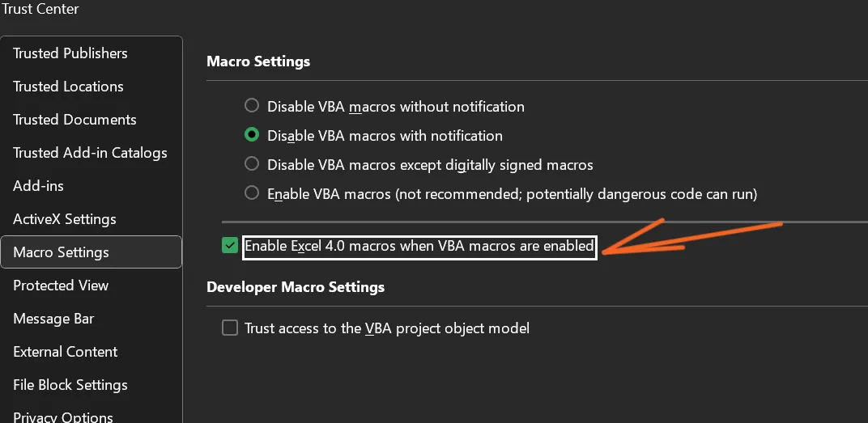Open the Protected View settings

point(61,286)
